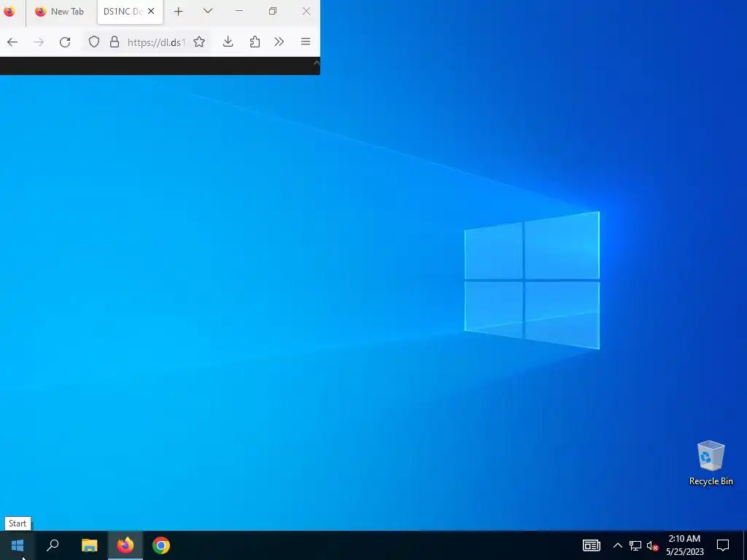Viewport: 747px width, 560px height.
Task: Click the muted volume tray icon
Action: (x=653, y=545)
